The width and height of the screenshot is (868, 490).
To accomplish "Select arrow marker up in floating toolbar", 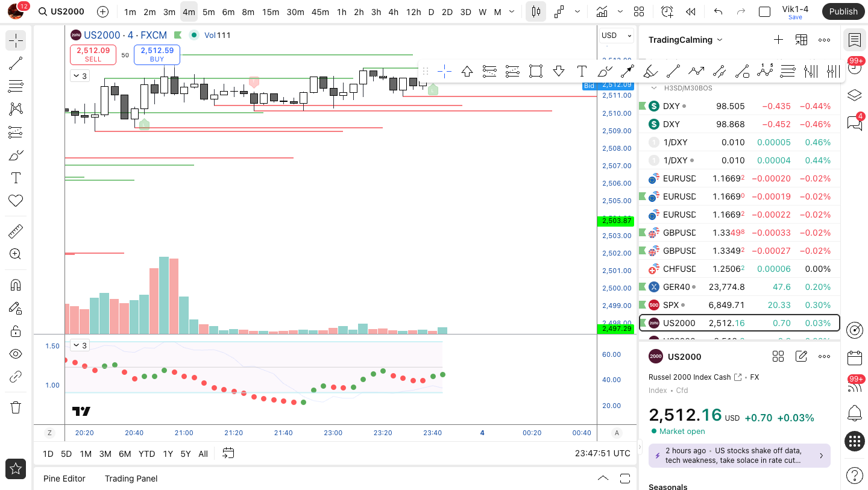I will (x=467, y=72).
